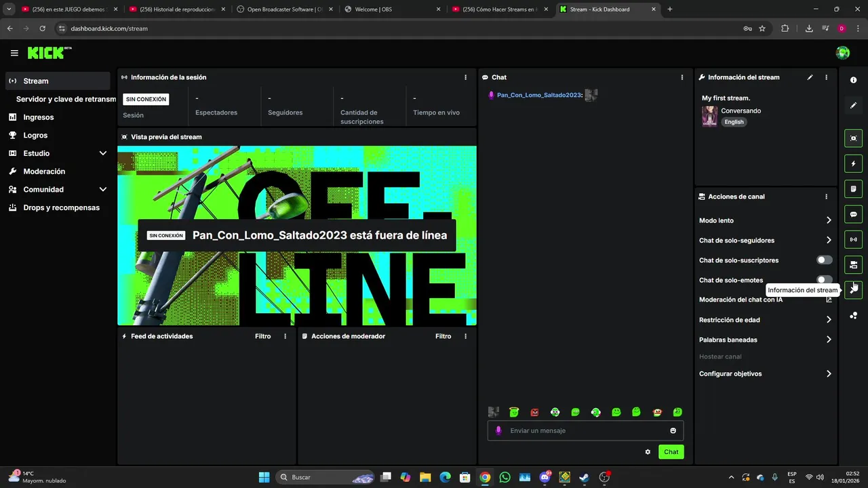Open the green profile avatar menu
This screenshot has height=488, width=868.
tap(843, 53)
